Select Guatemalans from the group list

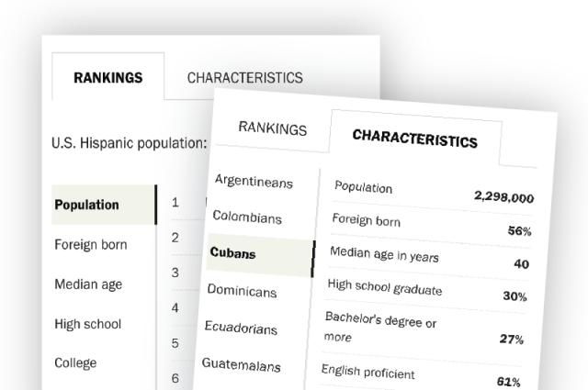pyautogui.click(x=240, y=364)
